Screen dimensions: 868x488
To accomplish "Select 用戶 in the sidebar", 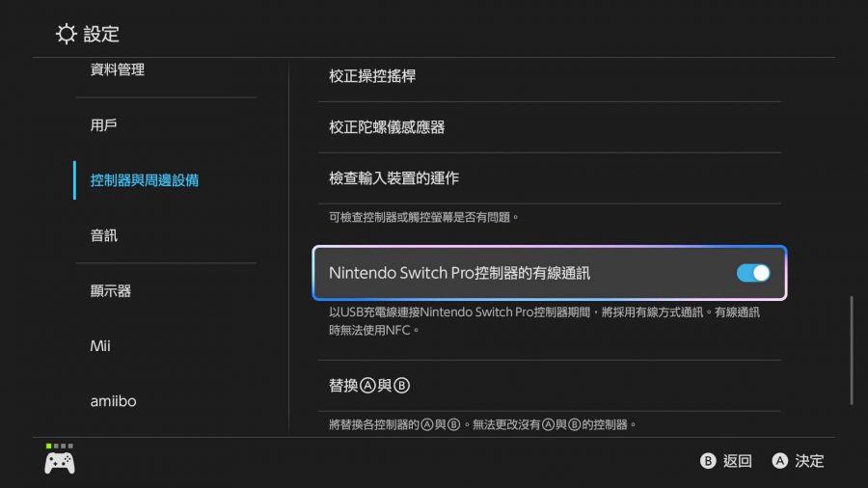I will 103,125.
